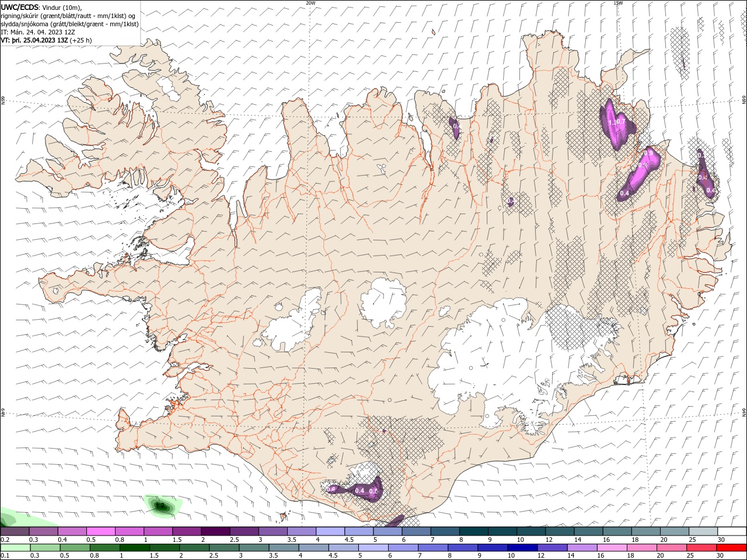Image resolution: width=747 pixels, height=560 pixels.
Task: Choose the red-pink 25 swatch in lower legend
Action: (701, 548)
